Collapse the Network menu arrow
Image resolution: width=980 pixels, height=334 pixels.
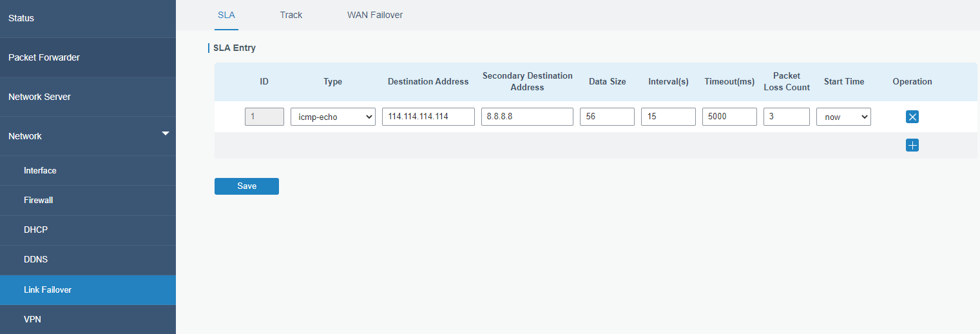(x=166, y=133)
